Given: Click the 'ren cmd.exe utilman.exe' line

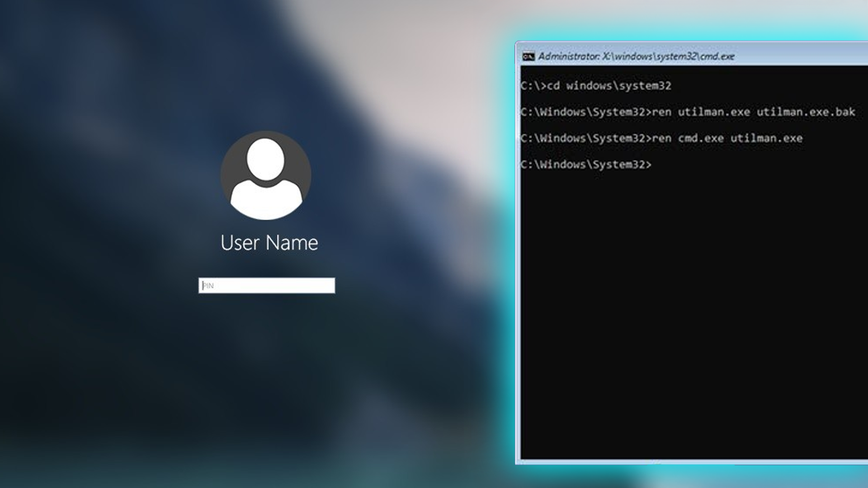Looking at the screenshot, I should (x=661, y=138).
